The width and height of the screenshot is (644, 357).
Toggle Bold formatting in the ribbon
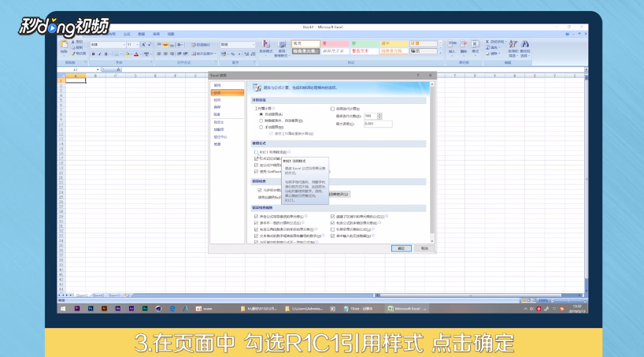[94, 54]
